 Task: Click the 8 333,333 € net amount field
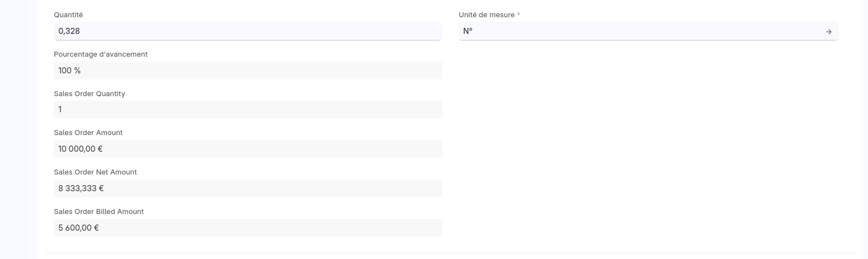click(x=247, y=188)
